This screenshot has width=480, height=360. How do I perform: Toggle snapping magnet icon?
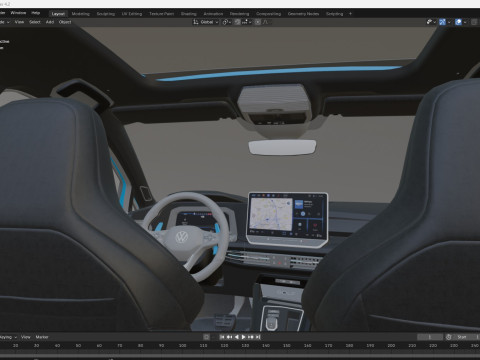click(x=237, y=22)
